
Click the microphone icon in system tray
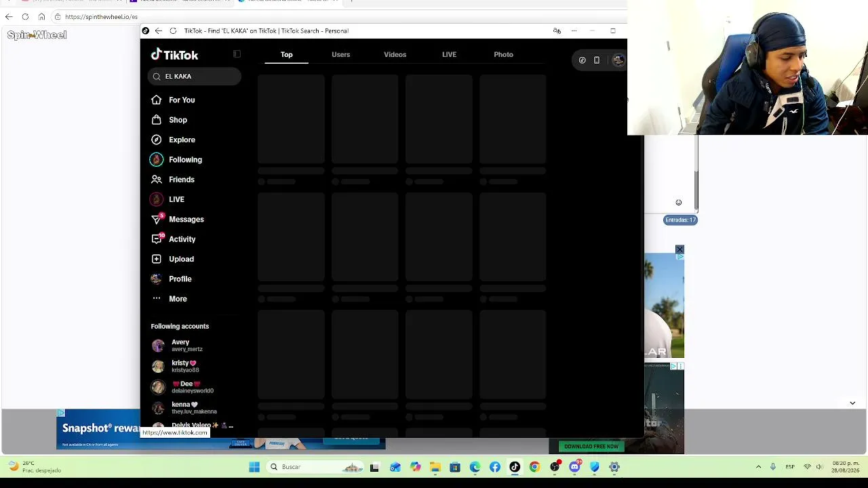point(772,467)
